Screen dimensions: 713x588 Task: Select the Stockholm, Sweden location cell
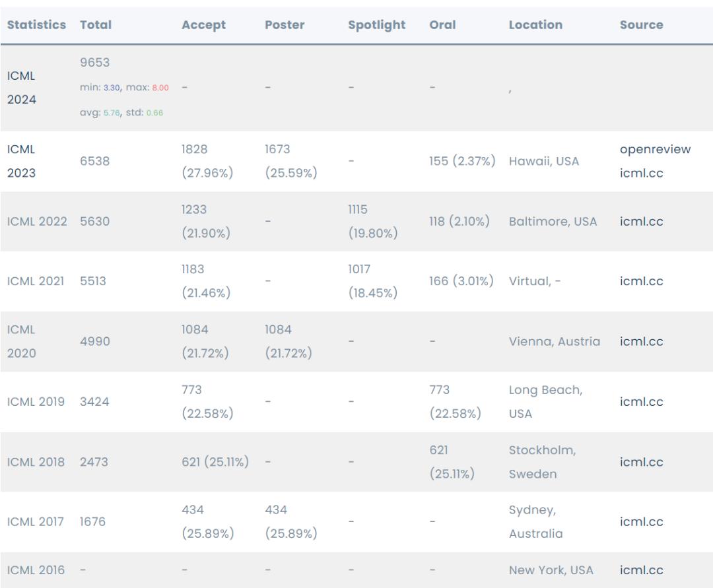point(543,462)
